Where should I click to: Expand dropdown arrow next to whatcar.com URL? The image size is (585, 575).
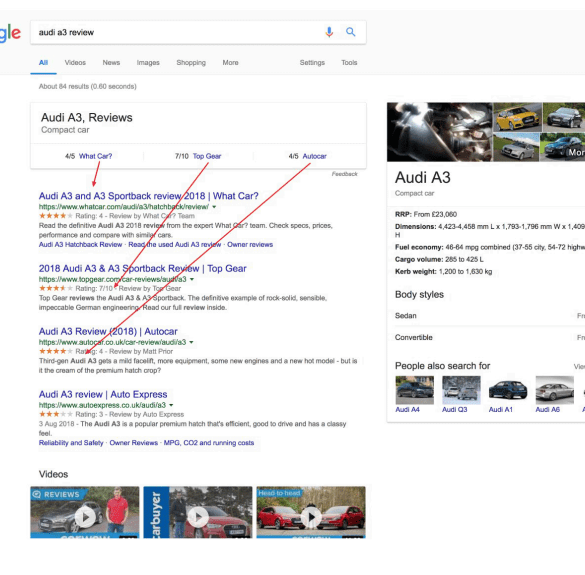[214, 207]
